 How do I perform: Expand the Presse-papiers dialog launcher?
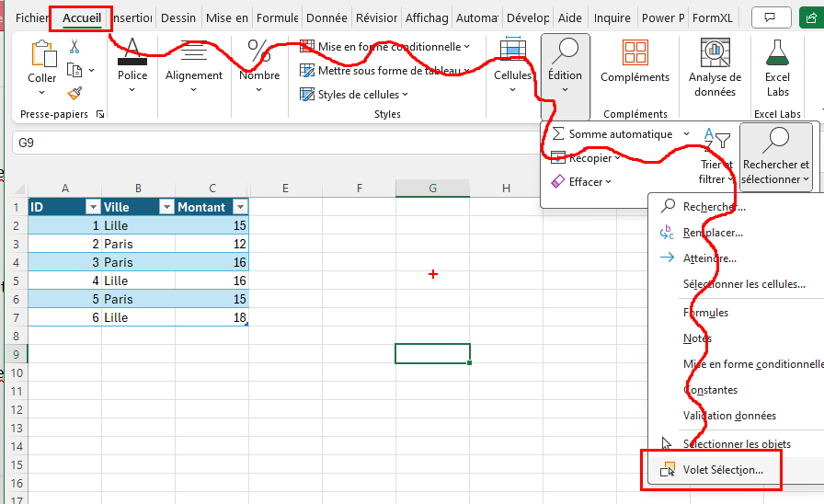[100, 115]
